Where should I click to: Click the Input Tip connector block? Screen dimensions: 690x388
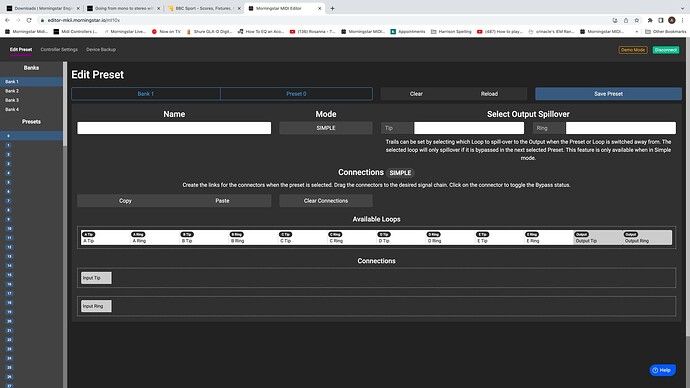pos(96,278)
